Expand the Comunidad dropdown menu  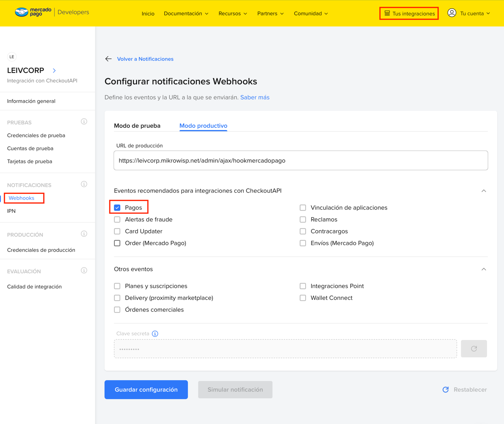click(311, 13)
